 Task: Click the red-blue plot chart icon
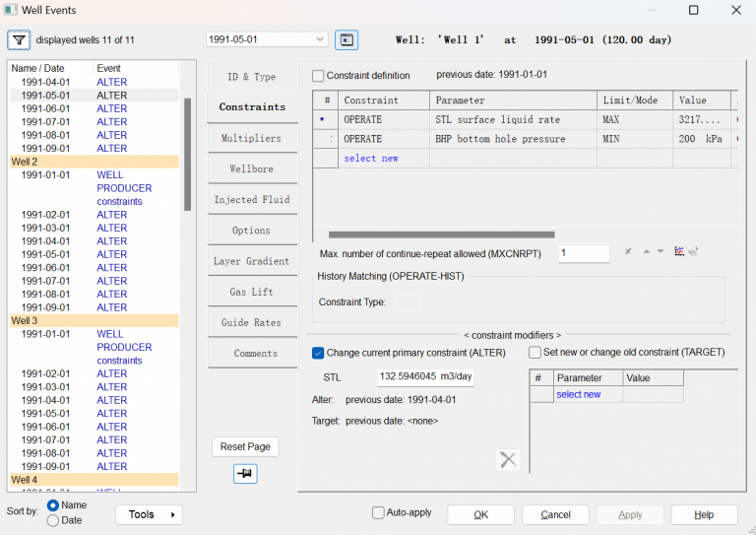[x=679, y=252]
